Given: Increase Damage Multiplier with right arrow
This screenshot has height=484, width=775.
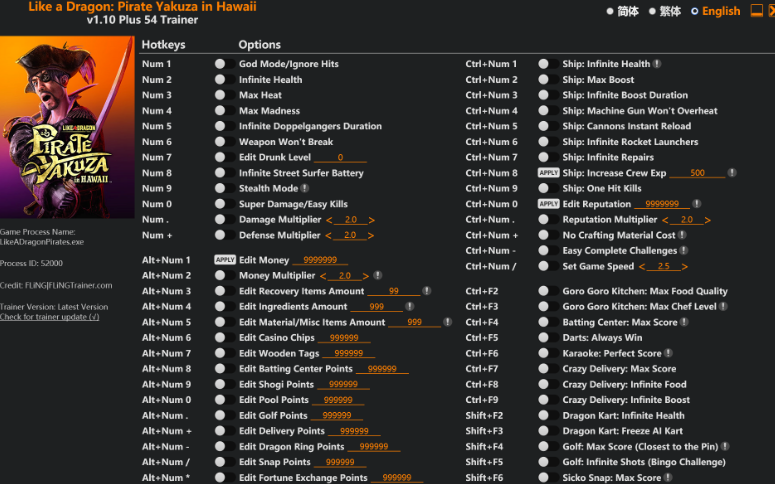Looking at the screenshot, I should [371, 220].
